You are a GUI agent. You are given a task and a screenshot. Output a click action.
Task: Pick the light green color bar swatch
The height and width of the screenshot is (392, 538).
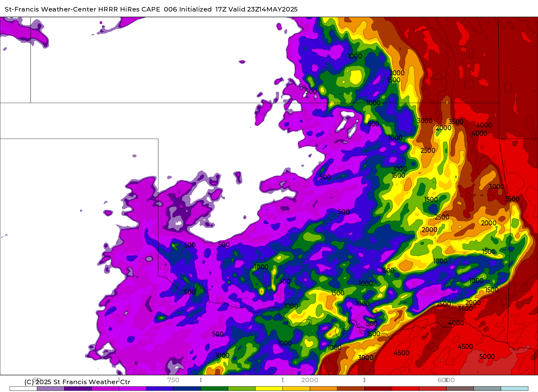242,389
